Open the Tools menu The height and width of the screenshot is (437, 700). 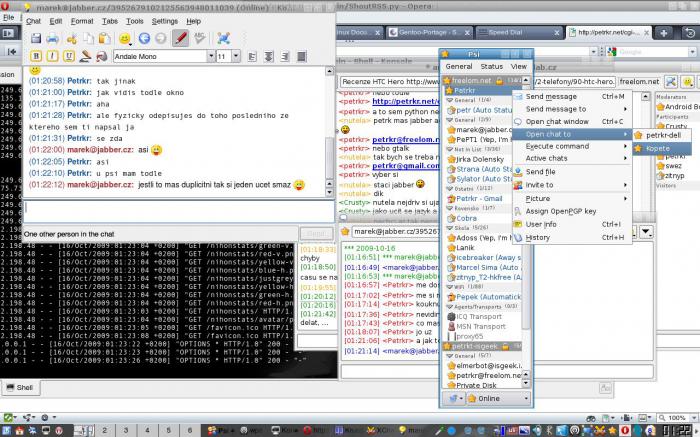tap(134, 21)
